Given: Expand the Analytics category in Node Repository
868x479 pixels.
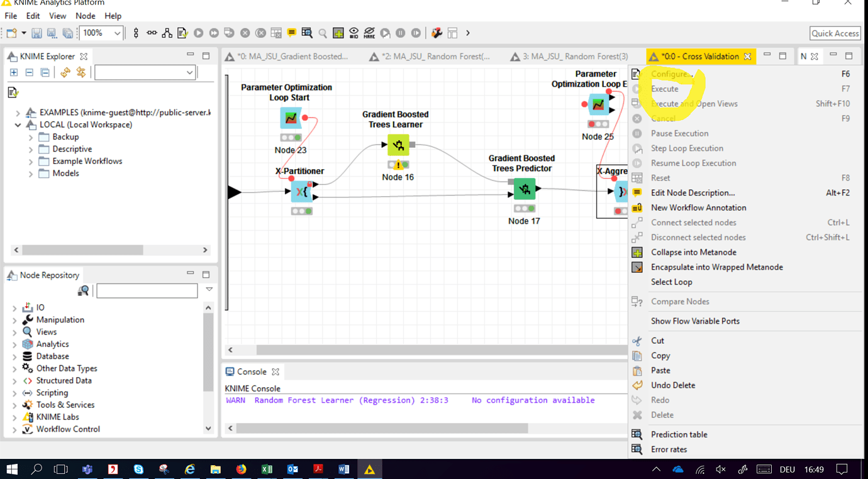Looking at the screenshot, I should coord(14,344).
